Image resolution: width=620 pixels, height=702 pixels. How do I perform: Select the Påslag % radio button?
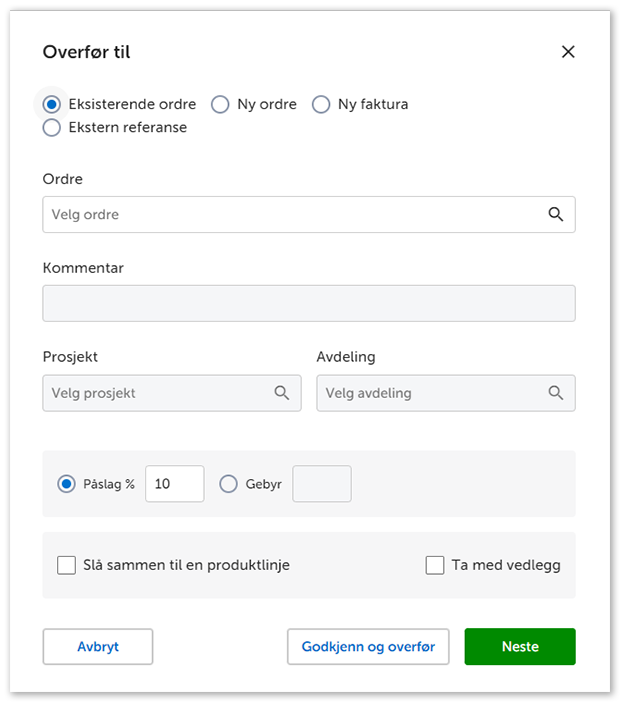(67, 484)
